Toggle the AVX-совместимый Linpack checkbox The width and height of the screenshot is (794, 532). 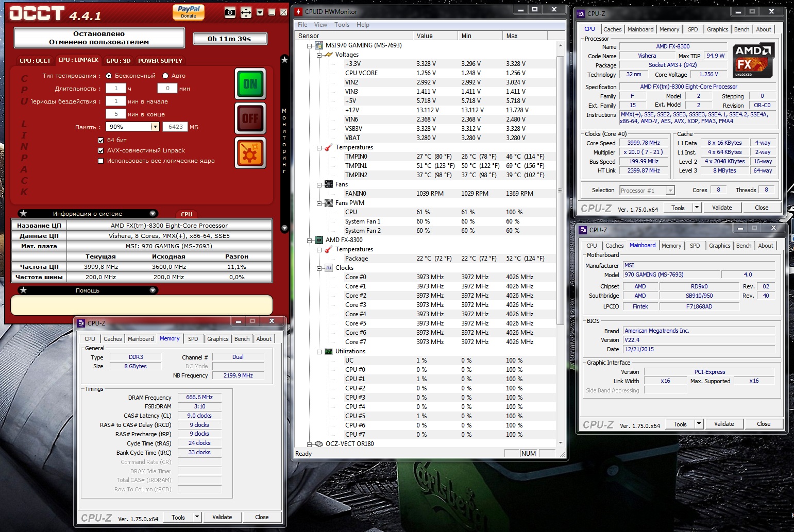click(x=101, y=150)
